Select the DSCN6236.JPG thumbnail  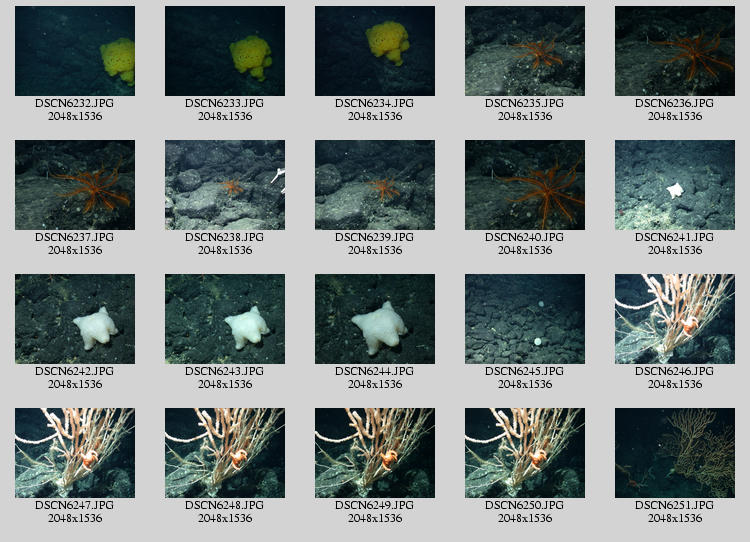tap(675, 51)
